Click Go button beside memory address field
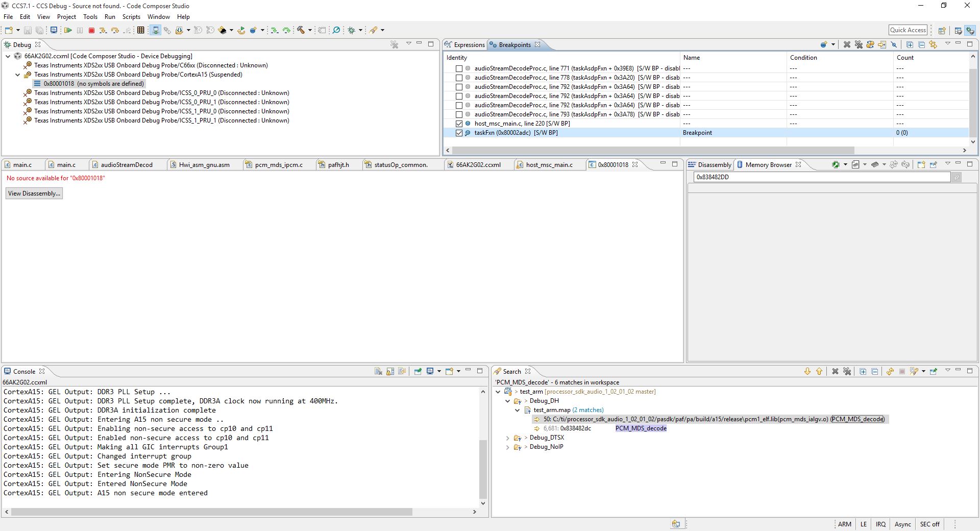The width and height of the screenshot is (980, 531). coord(957,177)
